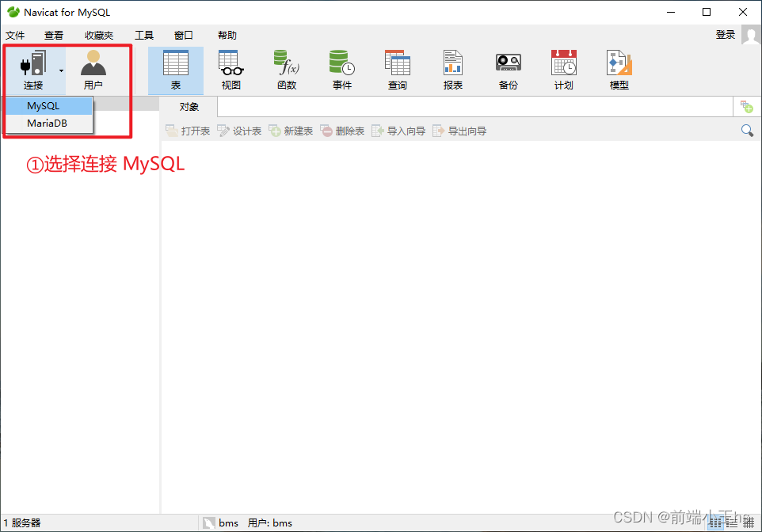The width and height of the screenshot is (762, 532).
Task: Expand the Connection dropdown arrow
Action: tap(61, 71)
